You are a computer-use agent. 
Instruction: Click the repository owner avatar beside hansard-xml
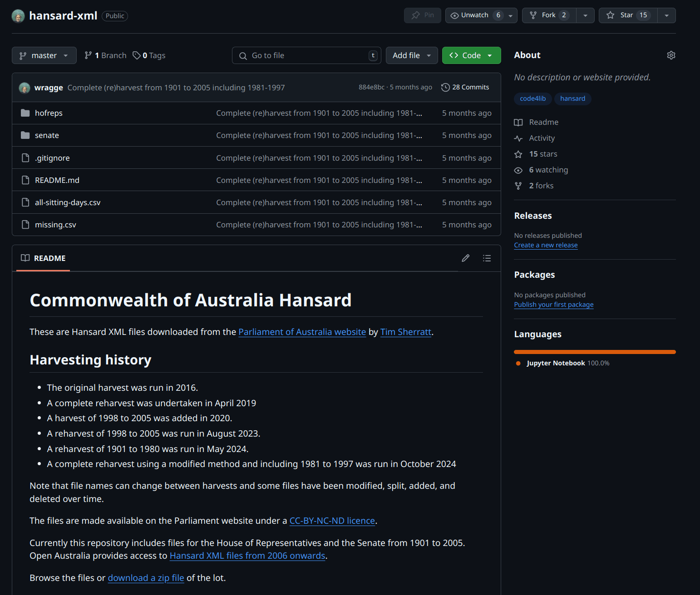(x=18, y=16)
